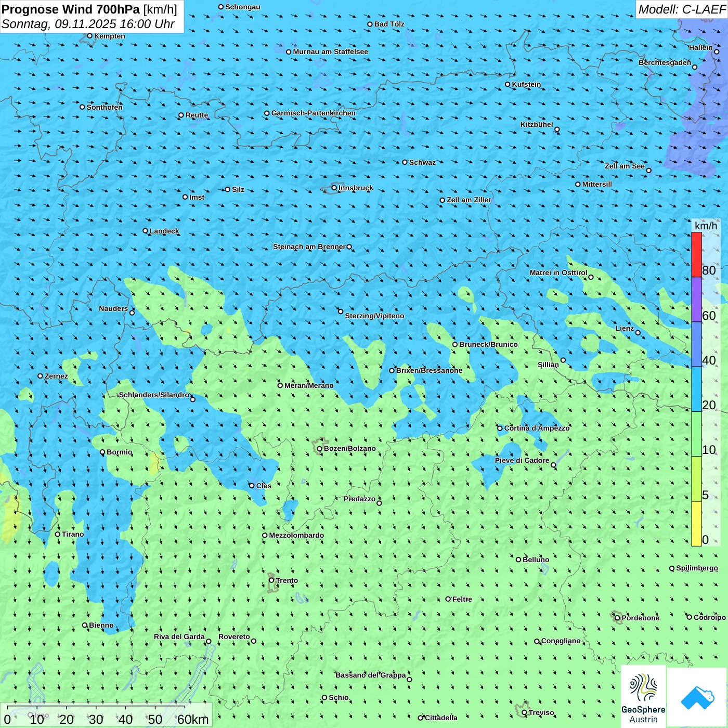The image size is (728, 728).
Task: Click the Matrei in Osttirol label
Action: tap(558, 272)
